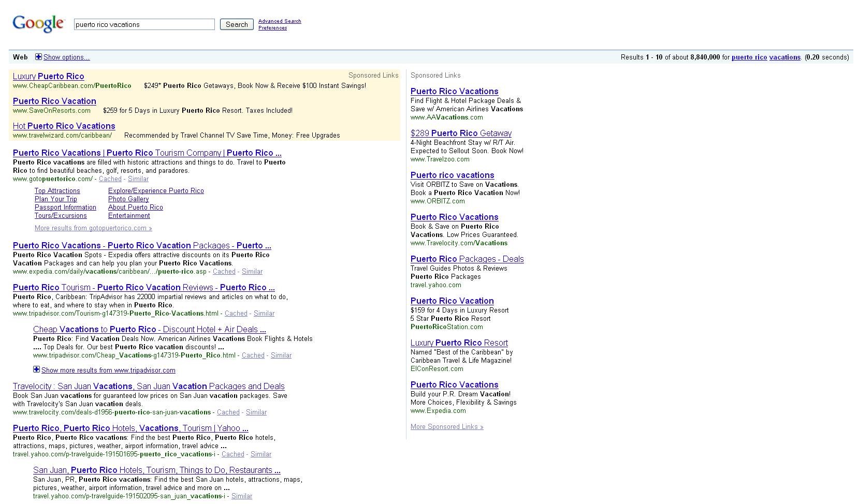Click Show more results from www.tripadvisor.com

[x=108, y=370]
